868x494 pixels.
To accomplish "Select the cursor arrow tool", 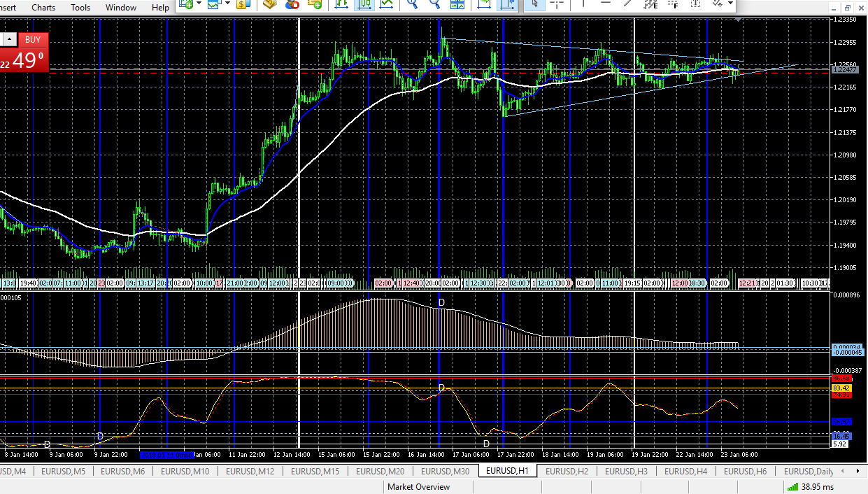I will pyautogui.click(x=535, y=3).
